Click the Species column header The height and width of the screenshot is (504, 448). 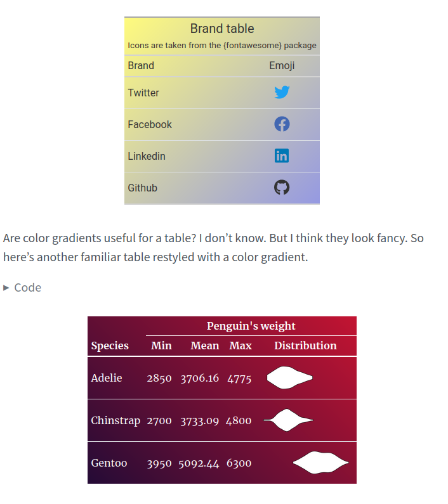[x=110, y=346]
